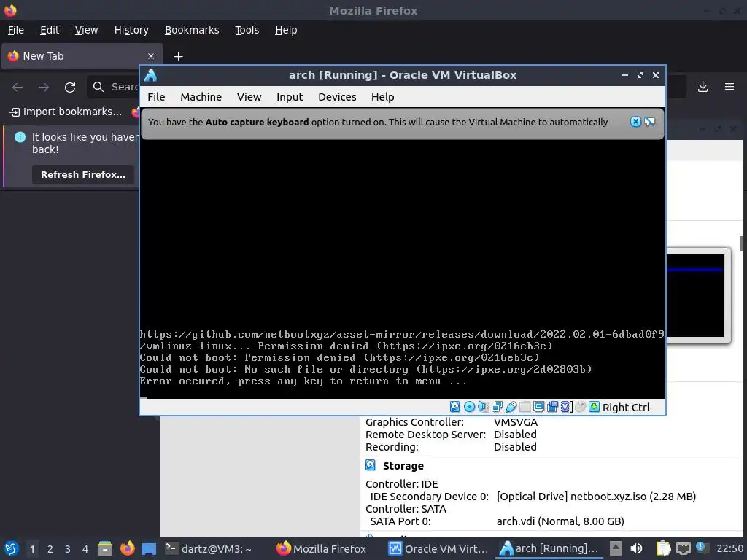Switch to workspace 2
The height and width of the screenshot is (560, 747).
point(50,549)
